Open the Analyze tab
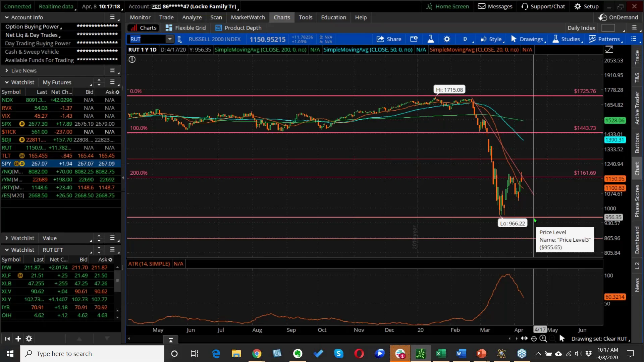Image resolution: width=644 pixels, height=362 pixels. coord(192,17)
